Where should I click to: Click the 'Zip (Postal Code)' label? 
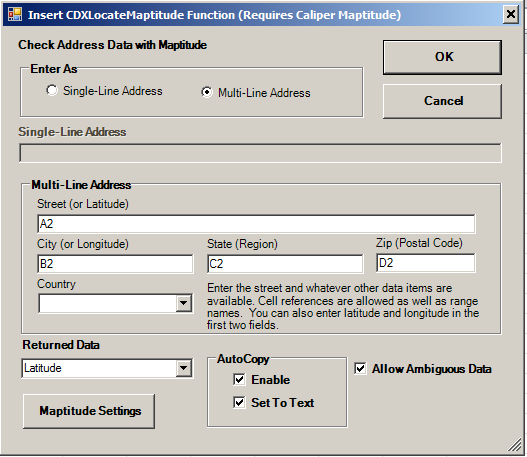419,243
